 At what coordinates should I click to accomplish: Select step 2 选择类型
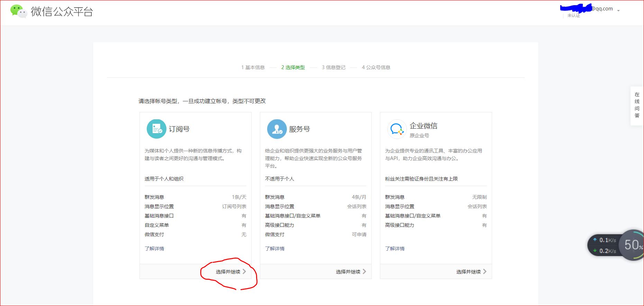(293, 67)
